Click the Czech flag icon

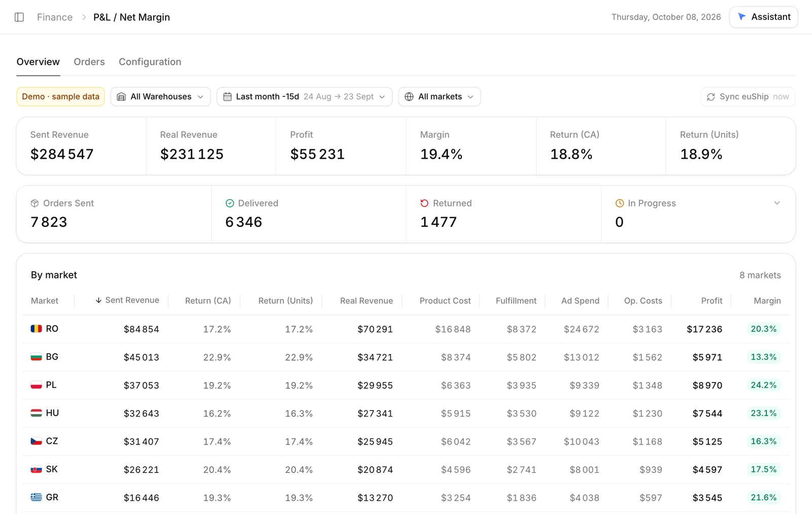coord(36,441)
